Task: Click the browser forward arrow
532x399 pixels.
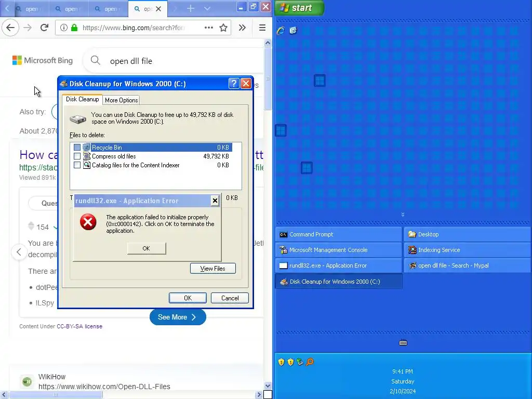Action: pos(28,28)
